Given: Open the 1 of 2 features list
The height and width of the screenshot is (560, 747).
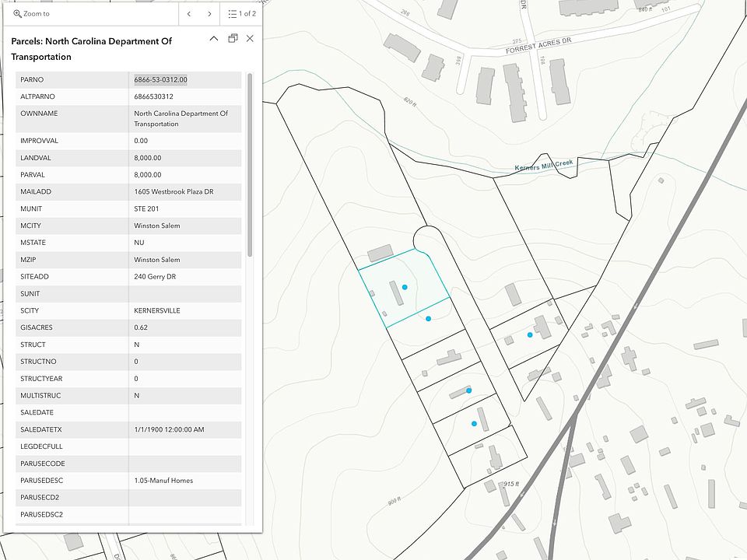Looking at the screenshot, I should coord(241,14).
